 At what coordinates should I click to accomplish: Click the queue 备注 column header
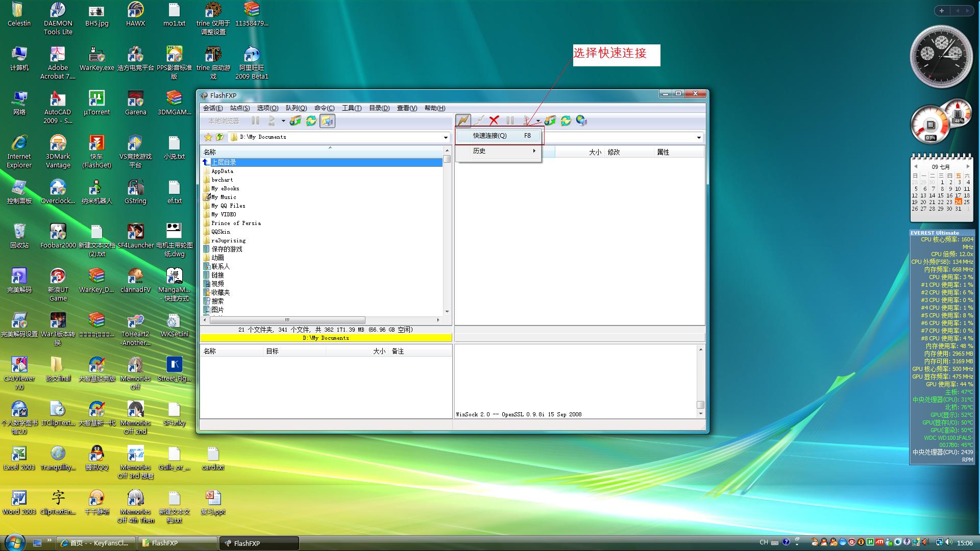tap(421, 351)
